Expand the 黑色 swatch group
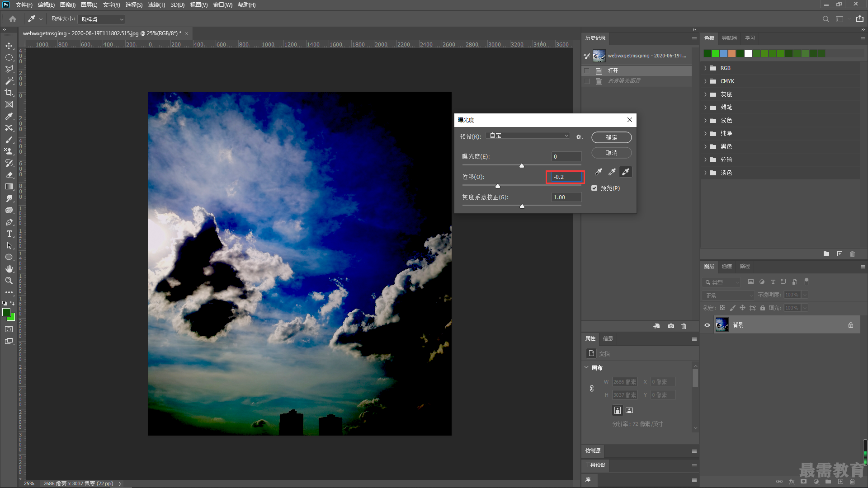868x488 pixels. pos(705,147)
